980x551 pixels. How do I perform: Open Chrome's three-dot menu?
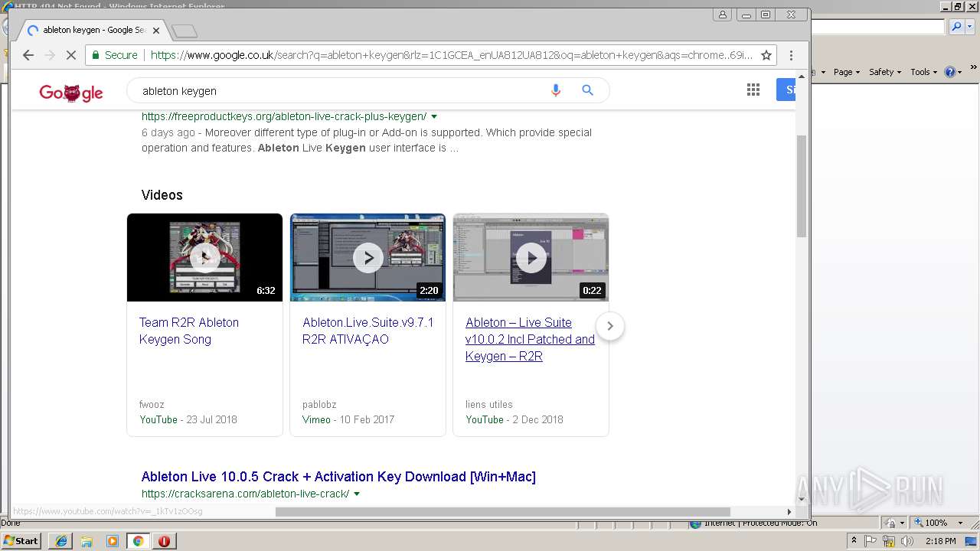pos(791,55)
